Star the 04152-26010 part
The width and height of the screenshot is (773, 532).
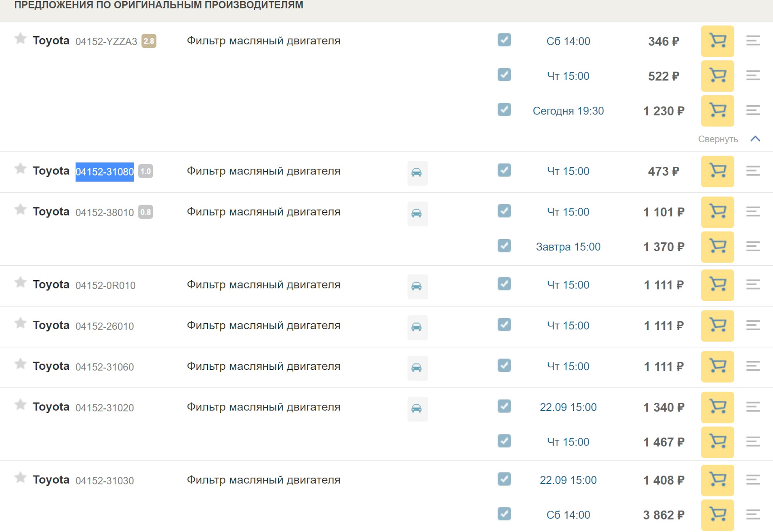(20, 323)
